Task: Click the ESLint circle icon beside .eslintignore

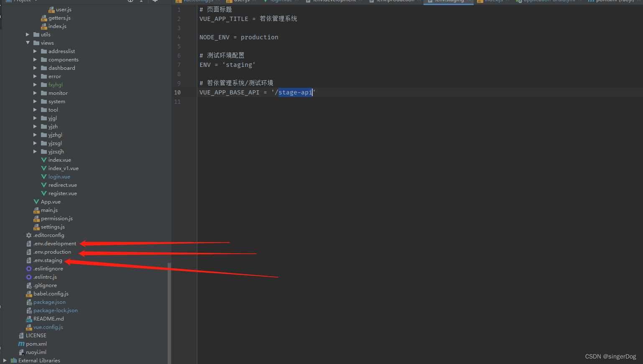Action: [x=29, y=269]
